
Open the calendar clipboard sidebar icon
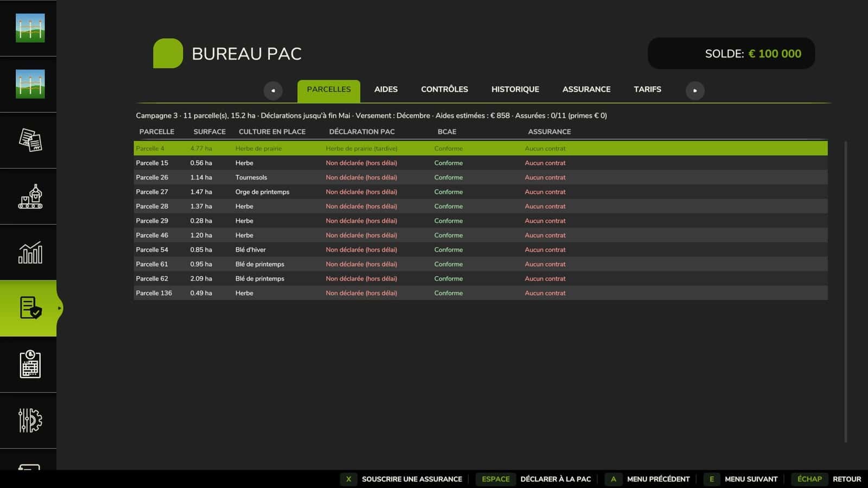pos(30,364)
